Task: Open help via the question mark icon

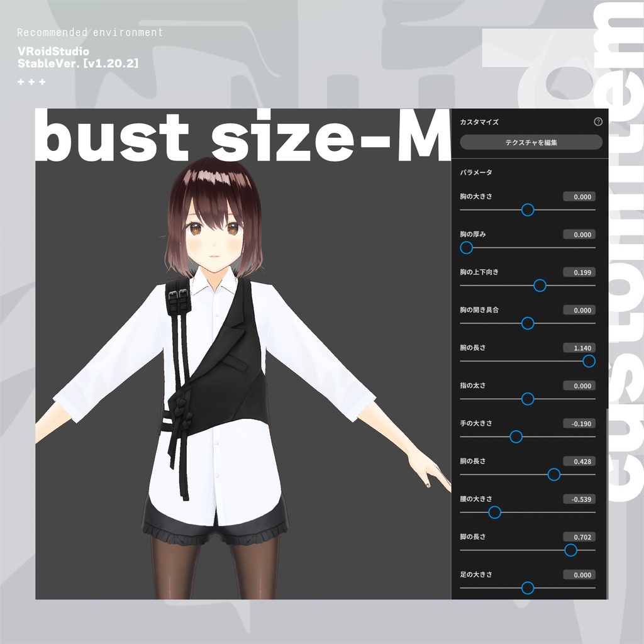Action: coord(597,122)
